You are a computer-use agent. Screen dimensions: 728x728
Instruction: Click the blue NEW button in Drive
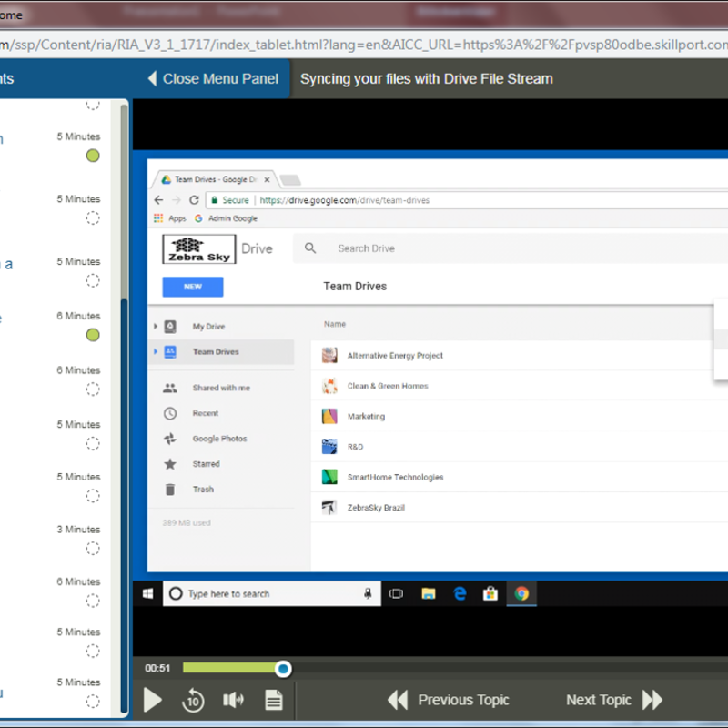pyautogui.click(x=193, y=287)
